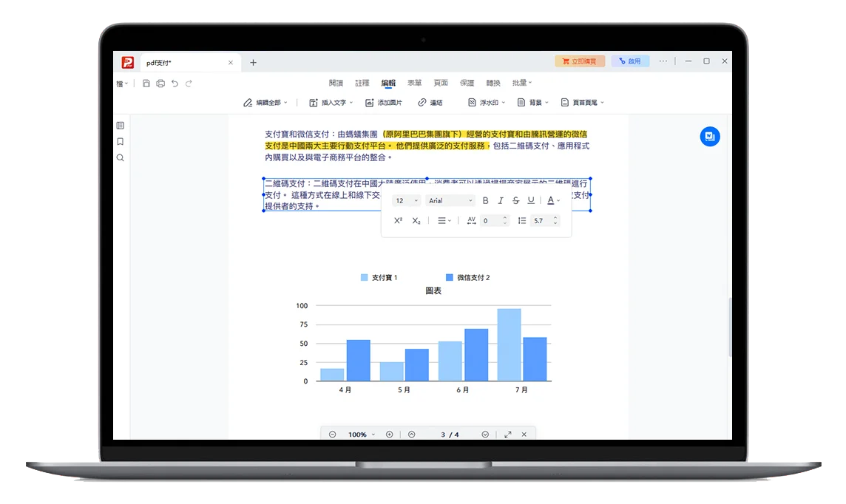The image size is (846, 504).
Task: Open the 100% zoom level dropdown
Action: click(362, 435)
